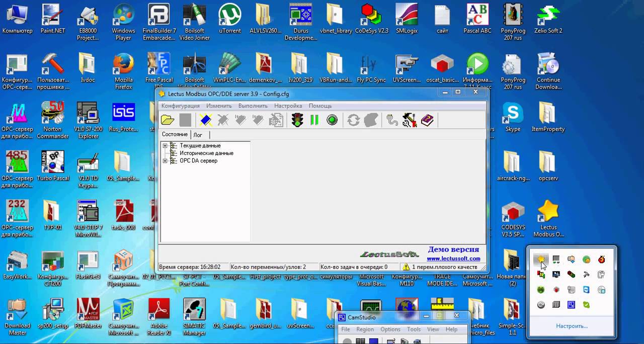The image size is (644, 344).
Task: Click the Adobe Reader XI desktop icon
Action: 159,317
